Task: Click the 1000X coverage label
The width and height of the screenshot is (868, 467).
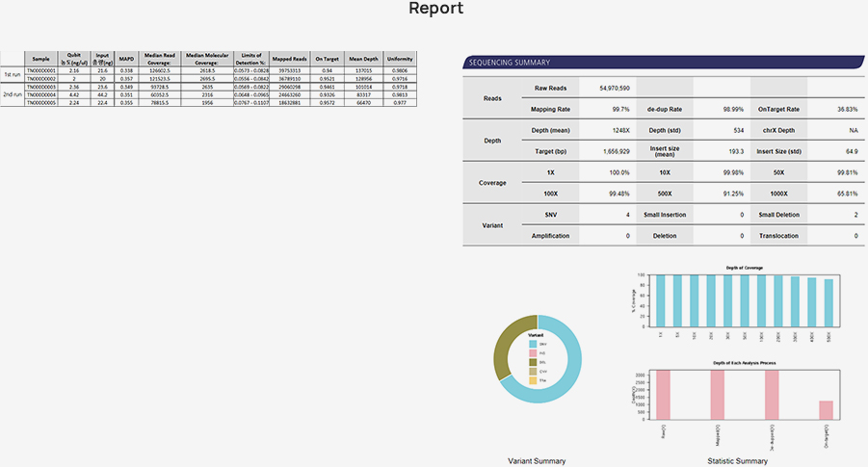Action: [x=778, y=194]
